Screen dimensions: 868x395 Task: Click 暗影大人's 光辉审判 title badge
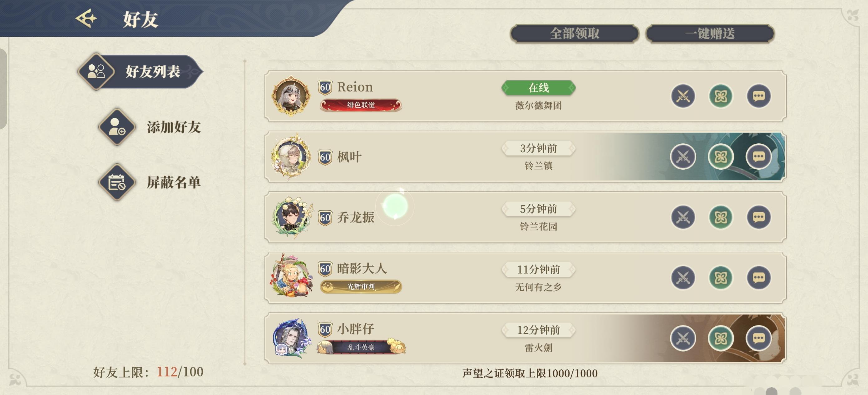pyautogui.click(x=361, y=287)
